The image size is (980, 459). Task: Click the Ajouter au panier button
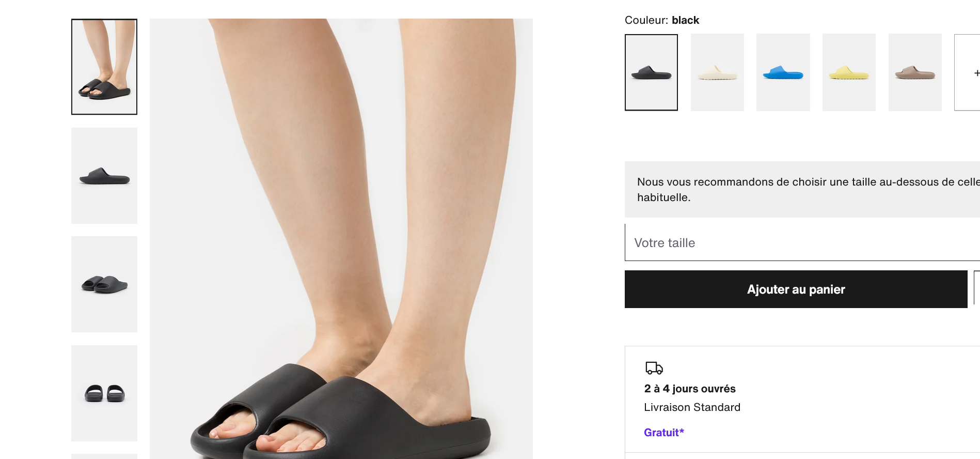[x=796, y=289]
